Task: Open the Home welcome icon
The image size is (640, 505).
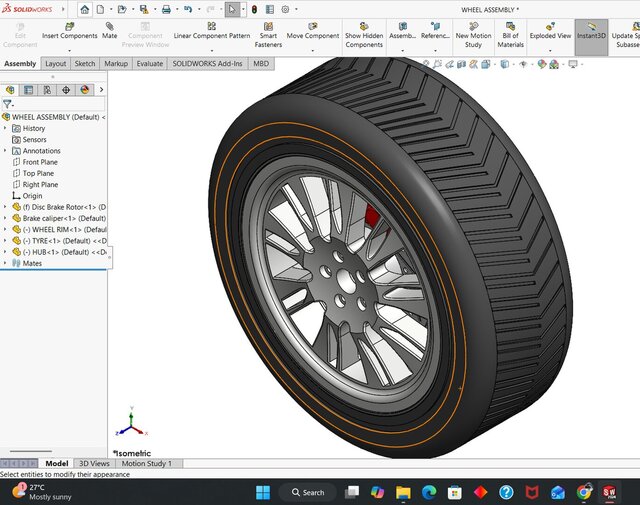Action: 84,9
